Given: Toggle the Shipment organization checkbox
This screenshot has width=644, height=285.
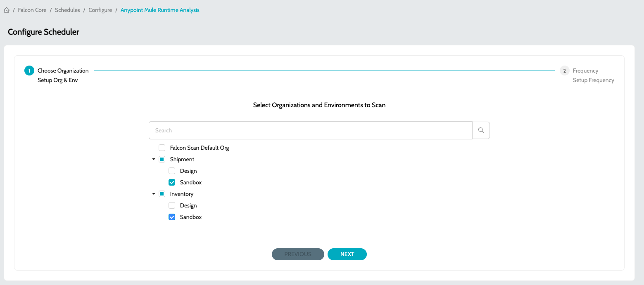Looking at the screenshot, I should (162, 159).
